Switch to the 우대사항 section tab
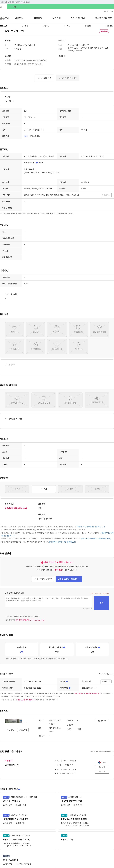This screenshot has width=114, height=868. [46, 26]
